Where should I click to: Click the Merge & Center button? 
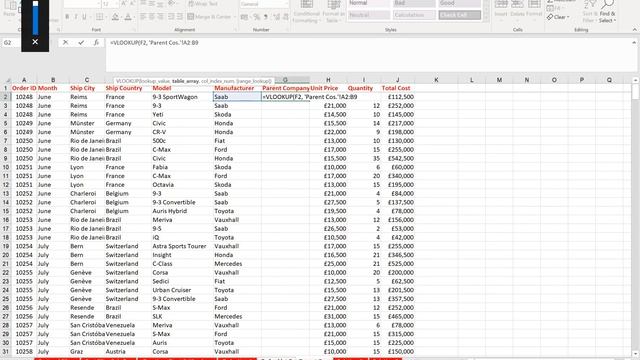(209, 17)
